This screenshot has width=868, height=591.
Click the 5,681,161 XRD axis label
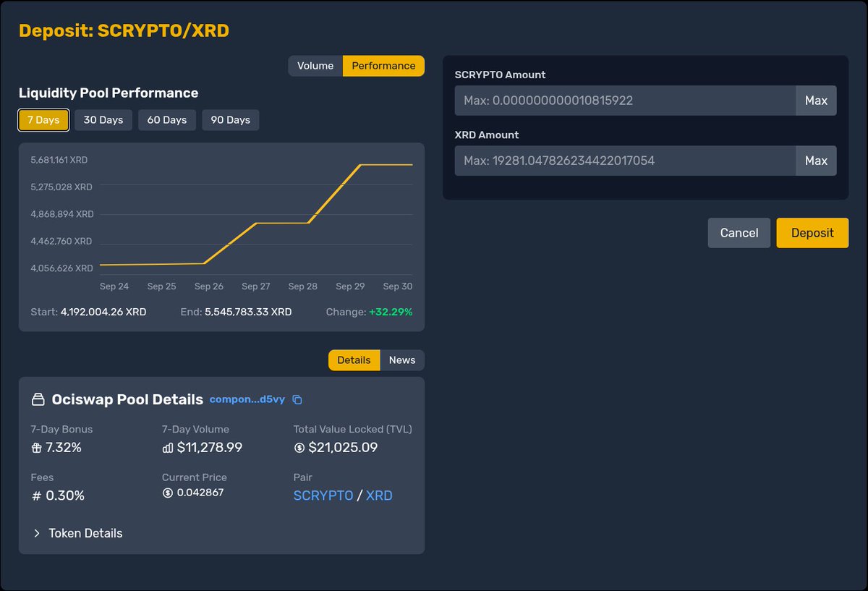pos(59,160)
